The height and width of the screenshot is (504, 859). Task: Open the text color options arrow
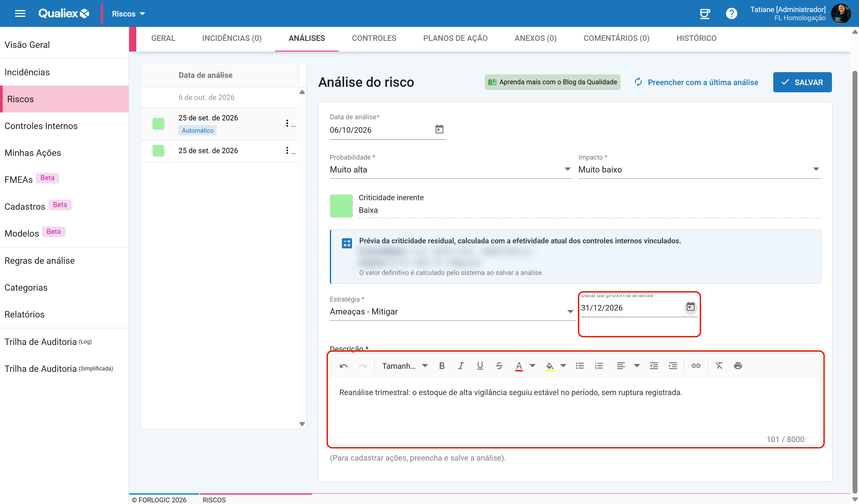tap(533, 366)
